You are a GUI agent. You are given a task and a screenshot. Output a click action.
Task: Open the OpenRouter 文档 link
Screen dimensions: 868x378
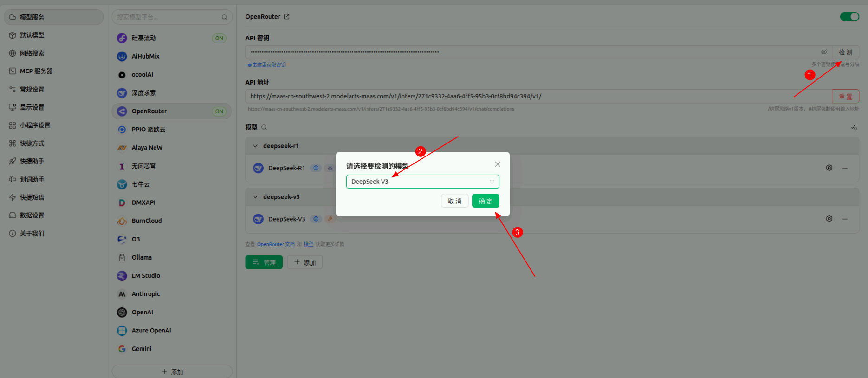click(x=276, y=244)
